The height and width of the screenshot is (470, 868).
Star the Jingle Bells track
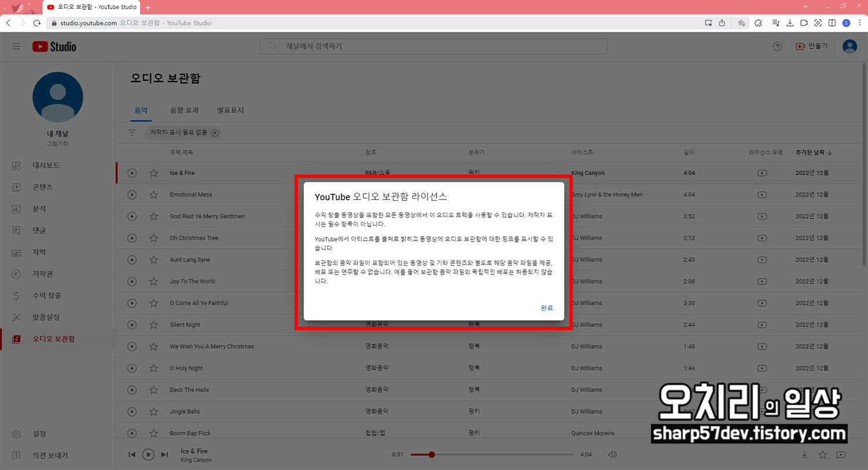tap(153, 412)
